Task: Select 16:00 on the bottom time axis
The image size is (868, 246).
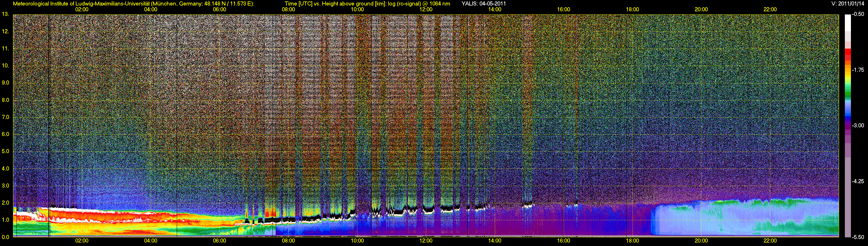Action: tap(564, 241)
